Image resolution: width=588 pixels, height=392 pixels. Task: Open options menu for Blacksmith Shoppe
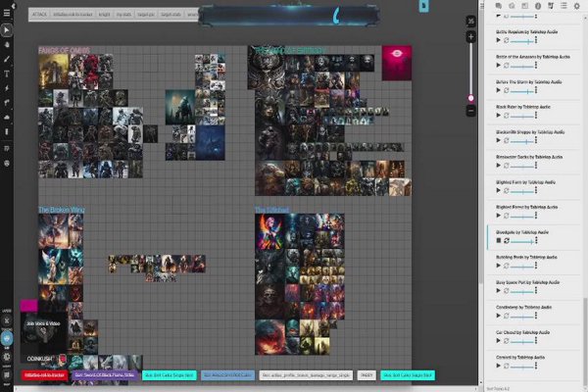coord(536,140)
